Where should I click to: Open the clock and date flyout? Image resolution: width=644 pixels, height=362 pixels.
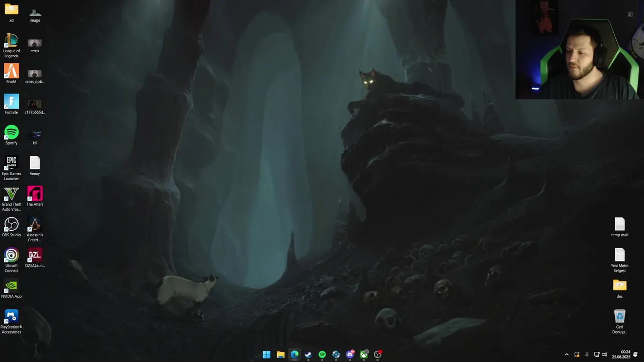click(621, 354)
